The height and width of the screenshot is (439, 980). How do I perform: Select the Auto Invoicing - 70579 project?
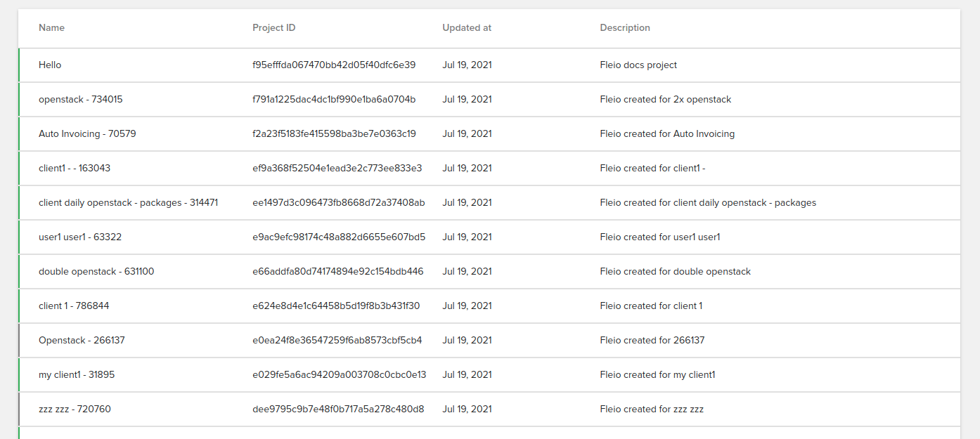tap(87, 133)
